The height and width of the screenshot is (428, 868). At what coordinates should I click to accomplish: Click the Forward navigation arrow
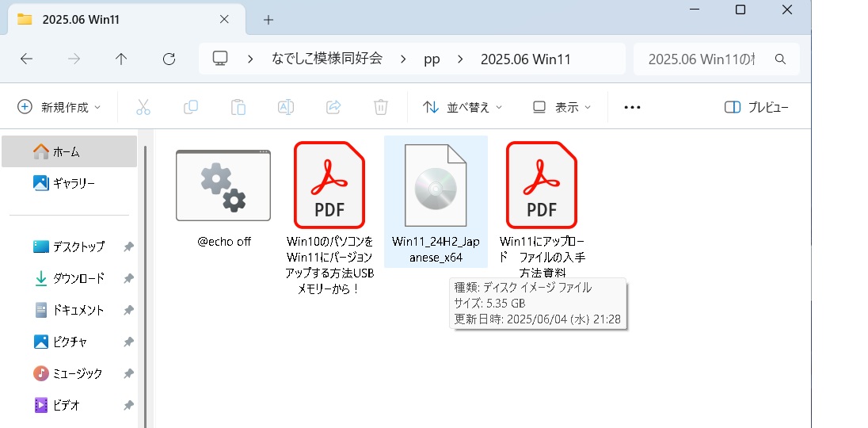click(73, 59)
